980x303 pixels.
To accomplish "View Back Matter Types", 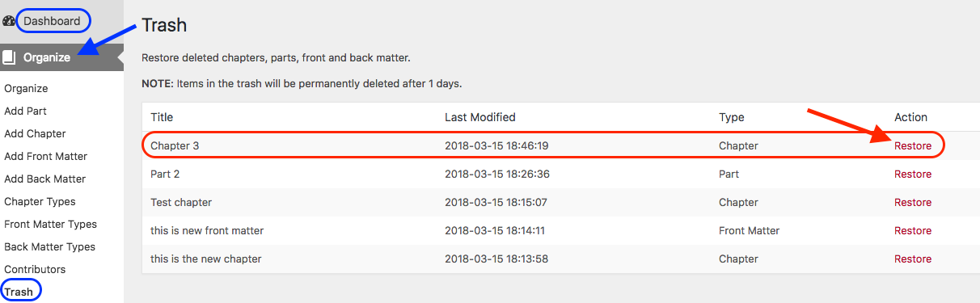I will (49, 247).
